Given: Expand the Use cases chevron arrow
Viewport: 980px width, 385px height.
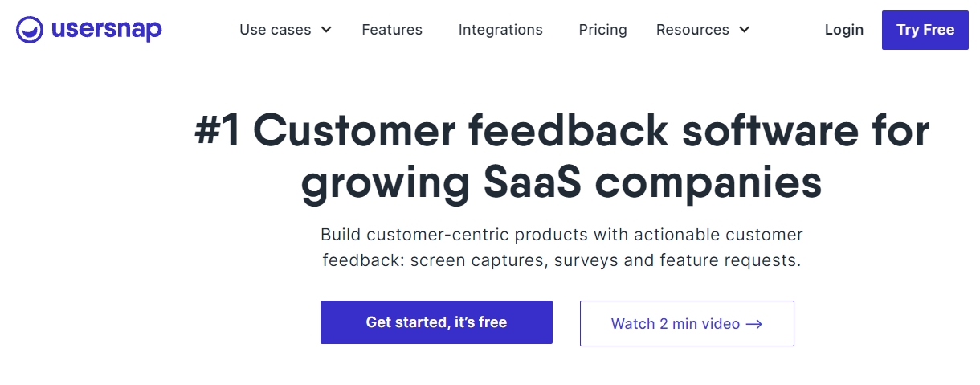Looking at the screenshot, I should (x=326, y=30).
